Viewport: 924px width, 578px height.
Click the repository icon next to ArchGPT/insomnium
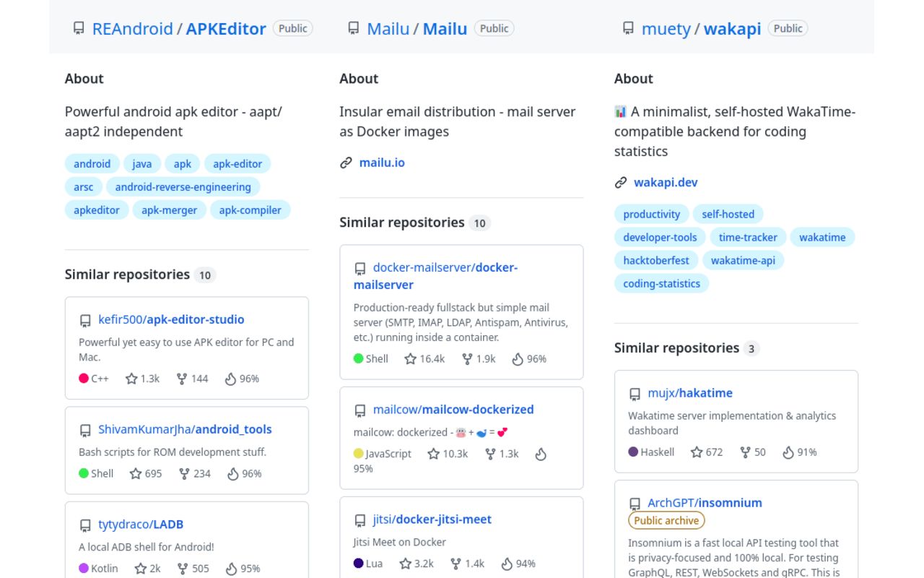(635, 502)
